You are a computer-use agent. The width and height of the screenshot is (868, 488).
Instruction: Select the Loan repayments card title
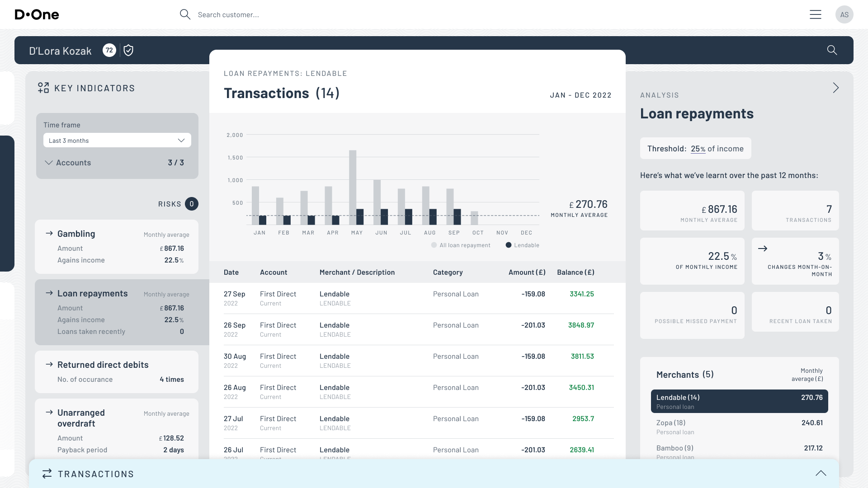coord(93,293)
